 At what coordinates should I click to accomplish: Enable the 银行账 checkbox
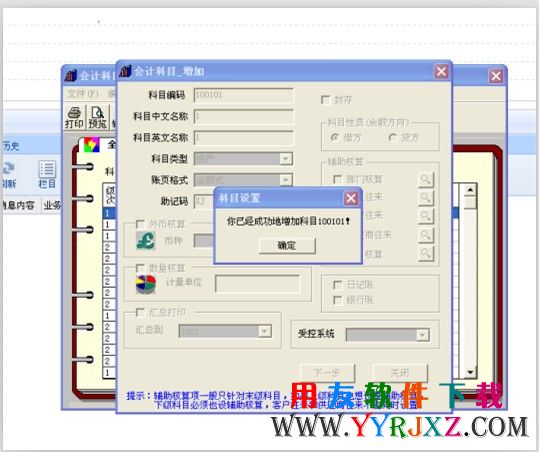point(338,300)
